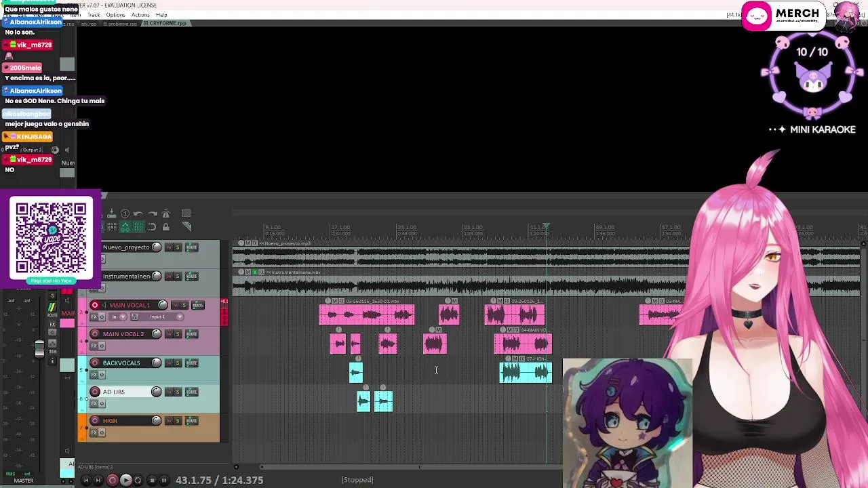Save project with the toolbar save icon
868x488 pixels.
coord(111,213)
